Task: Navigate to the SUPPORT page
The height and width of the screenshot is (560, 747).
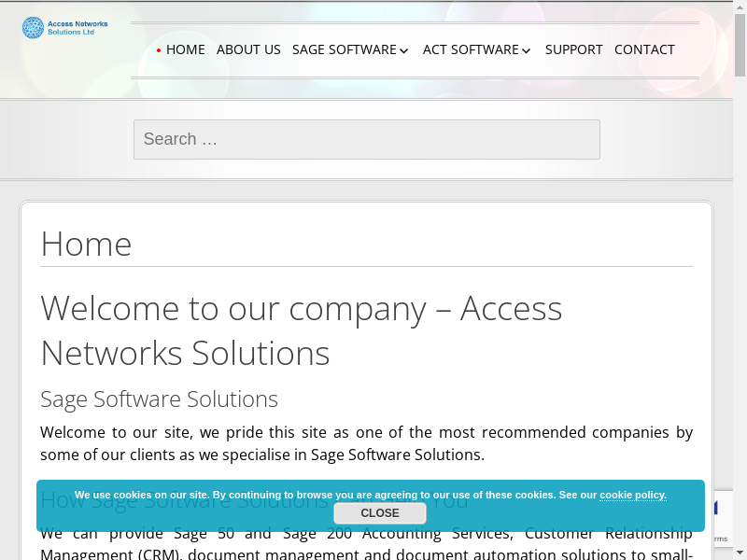Action: (x=573, y=49)
